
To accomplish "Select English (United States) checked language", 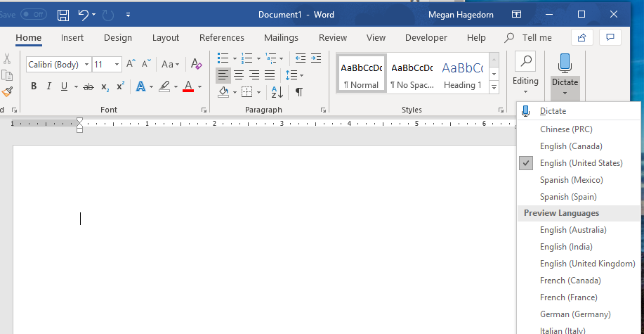I will (581, 163).
